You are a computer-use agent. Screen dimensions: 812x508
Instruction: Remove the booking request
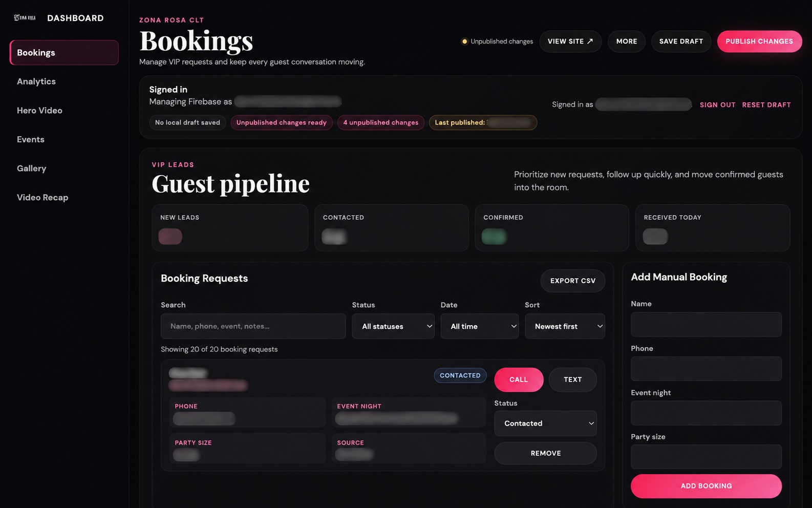click(546, 454)
